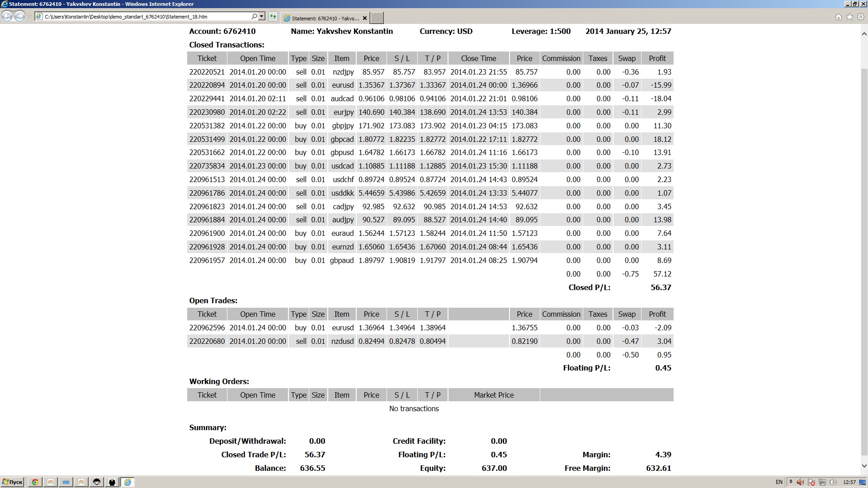Open the Tools gear icon
This screenshot has height=488, width=868.
(x=861, y=17)
